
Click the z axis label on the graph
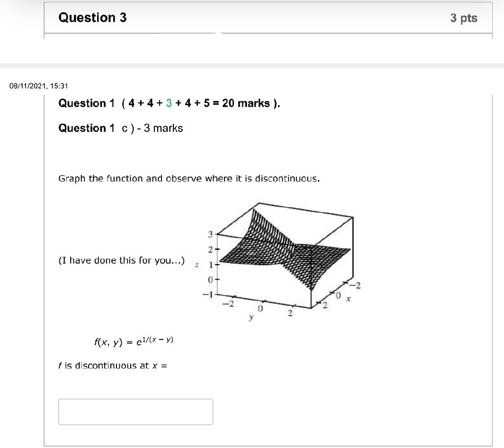click(196, 264)
